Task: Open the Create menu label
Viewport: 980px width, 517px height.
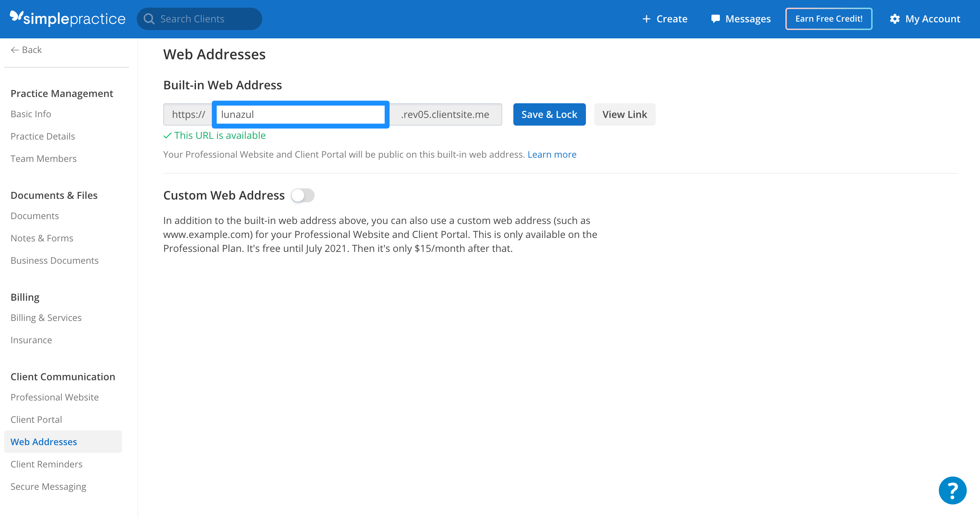Action: [672, 18]
